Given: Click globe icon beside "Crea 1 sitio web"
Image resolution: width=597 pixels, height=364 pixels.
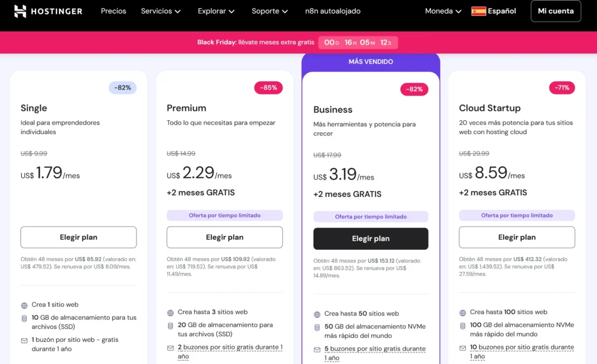Looking at the screenshot, I should pos(23,304).
